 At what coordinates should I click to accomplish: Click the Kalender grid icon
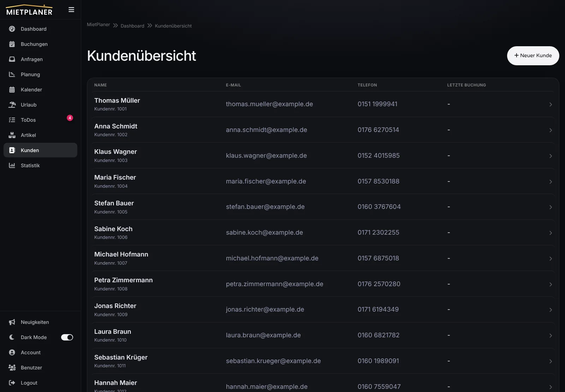12,90
